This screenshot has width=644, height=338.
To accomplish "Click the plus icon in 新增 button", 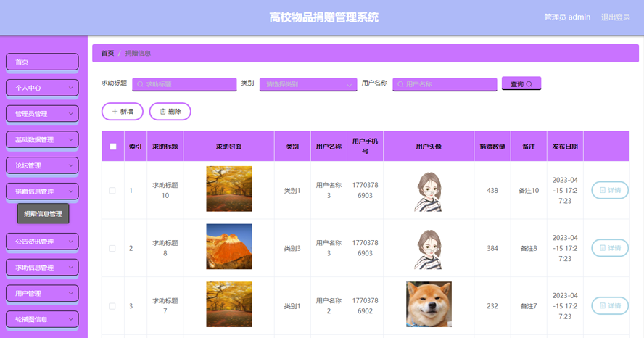I will (115, 111).
